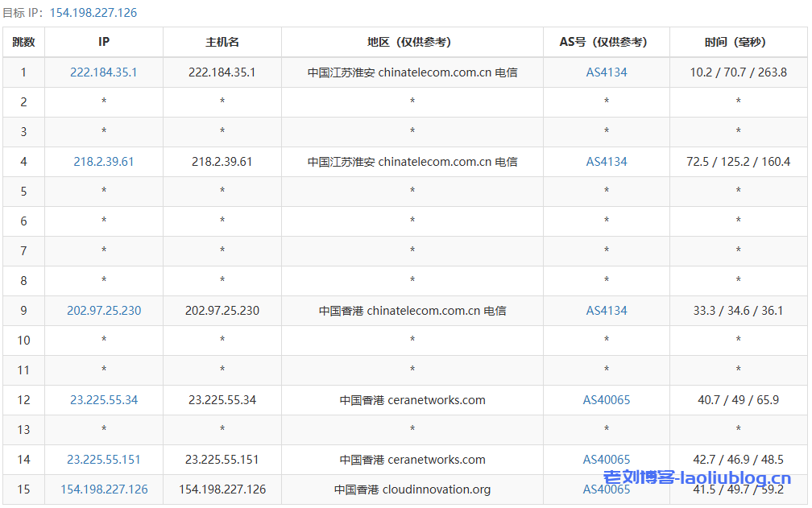The height and width of the screenshot is (508, 812).
Task: Follow the 202.97.25.230 IP link in hop 9
Action: tap(104, 311)
